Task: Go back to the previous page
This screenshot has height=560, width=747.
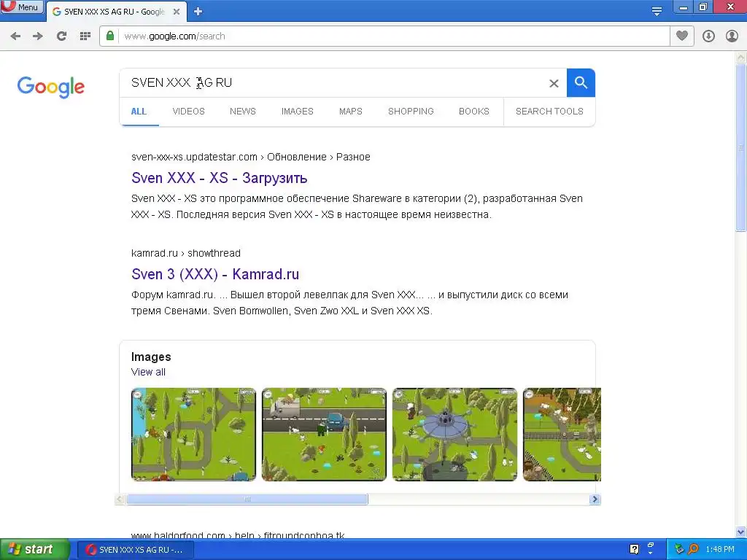Action: coord(15,36)
